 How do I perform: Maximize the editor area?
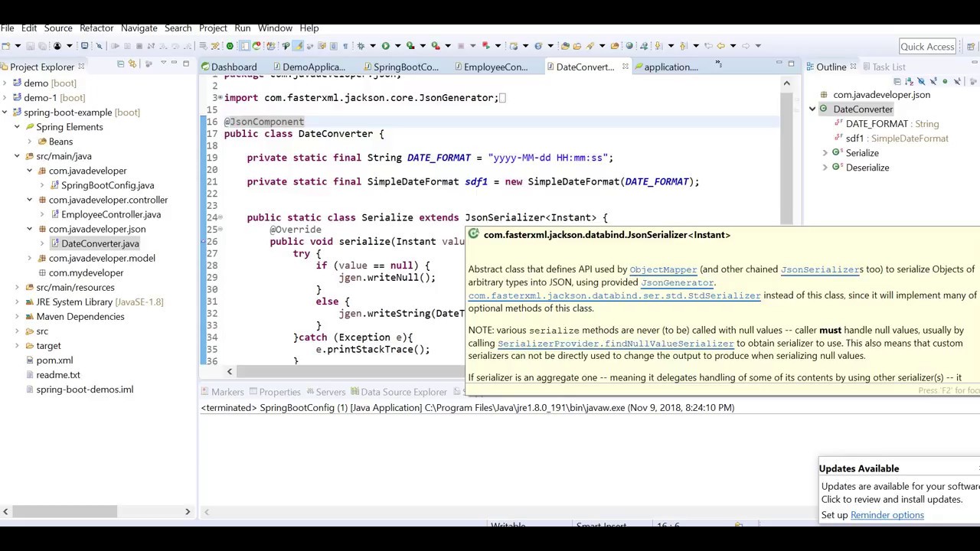tap(791, 64)
